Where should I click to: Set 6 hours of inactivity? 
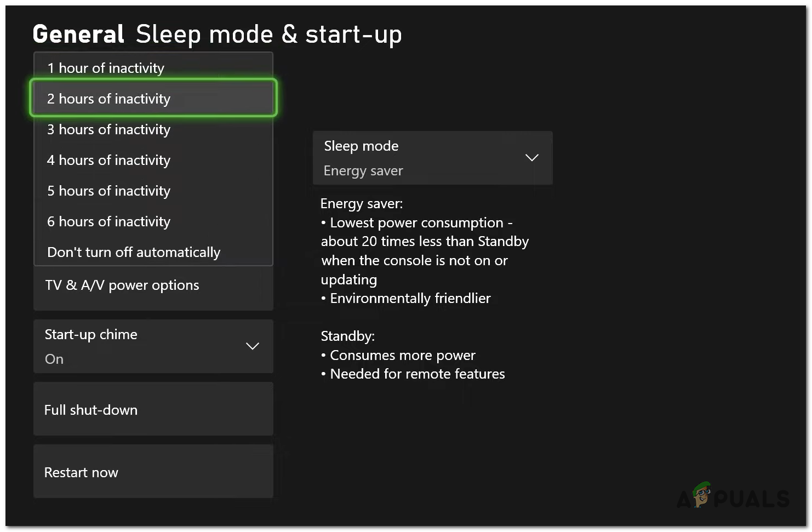[108, 221]
